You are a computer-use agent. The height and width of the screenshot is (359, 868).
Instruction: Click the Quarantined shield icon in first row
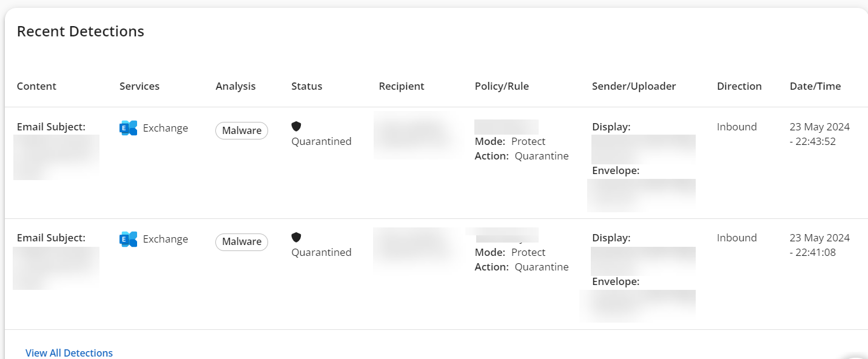pos(296,126)
